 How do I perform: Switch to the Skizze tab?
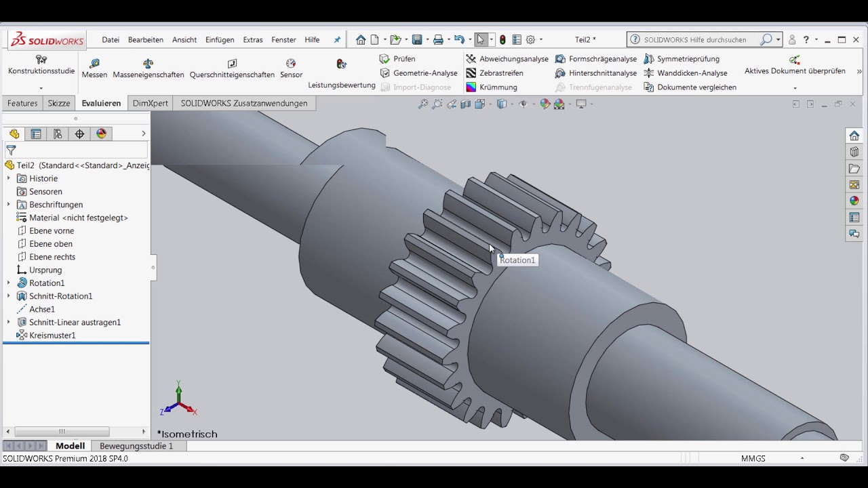59,104
